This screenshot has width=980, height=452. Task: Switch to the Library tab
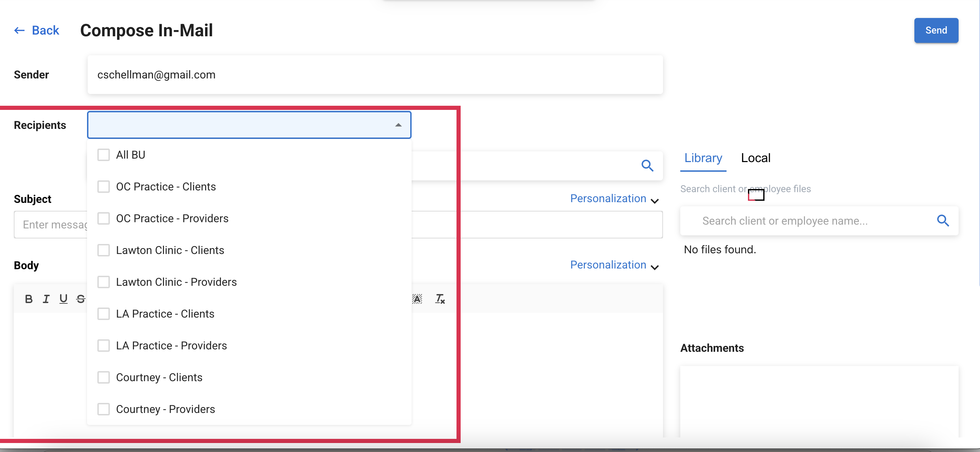[703, 158]
